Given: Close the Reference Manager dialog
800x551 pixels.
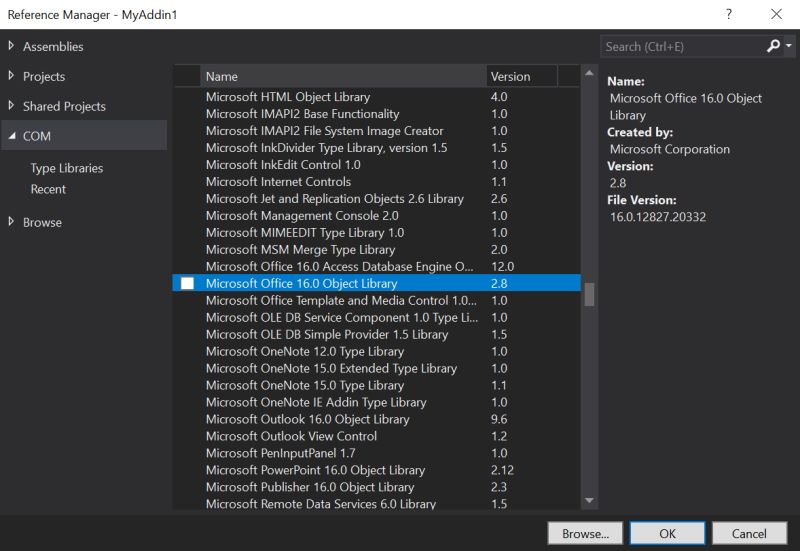Looking at the screenshot, I should [776, 14].
